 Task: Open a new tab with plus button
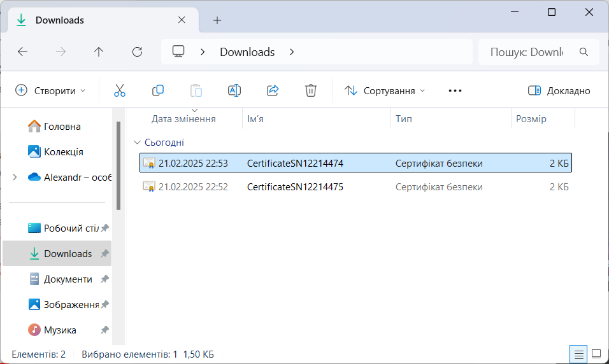(217, 20)
